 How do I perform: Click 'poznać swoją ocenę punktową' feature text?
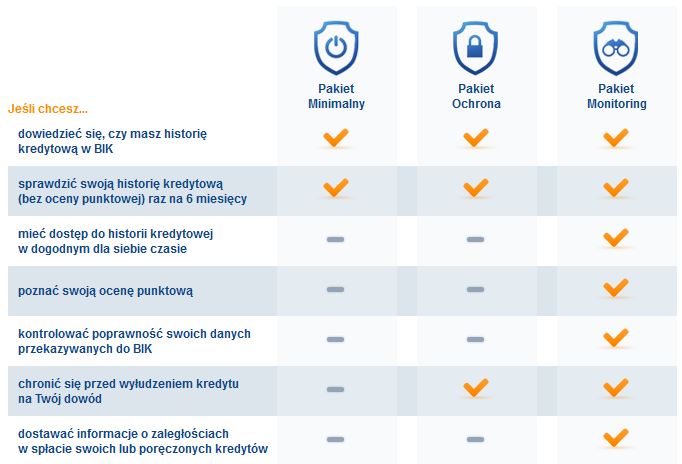[105, 290]
